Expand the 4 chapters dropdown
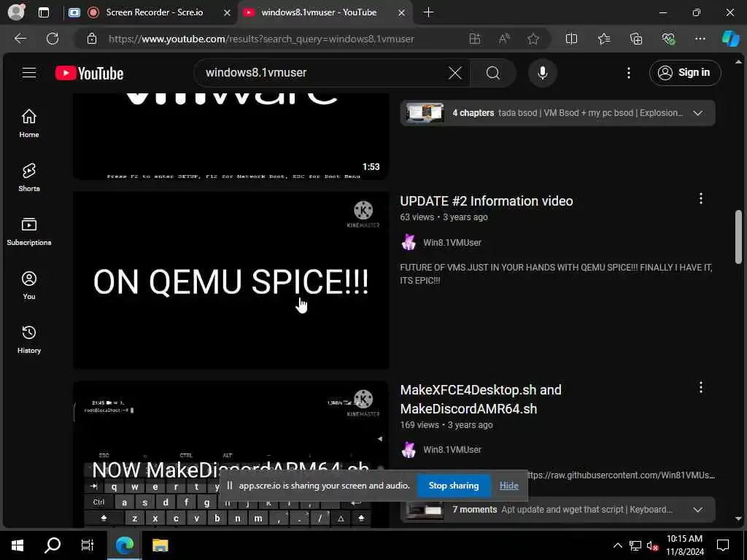747x560 pixels. [697, 113]
